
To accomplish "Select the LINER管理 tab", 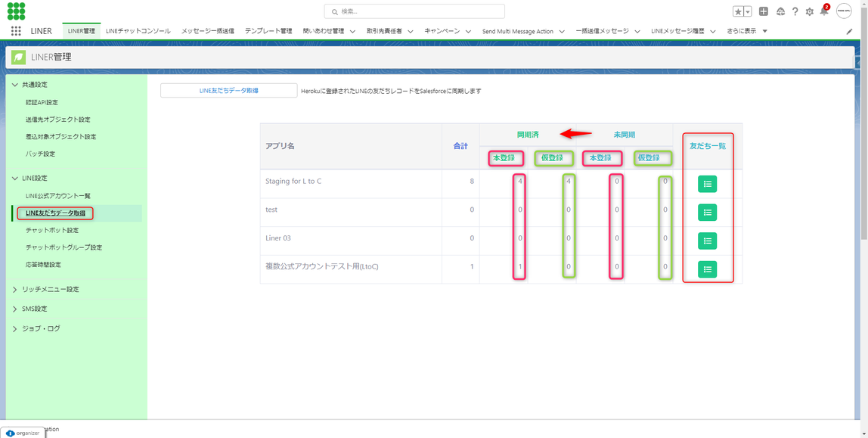I will coord(82,31).
